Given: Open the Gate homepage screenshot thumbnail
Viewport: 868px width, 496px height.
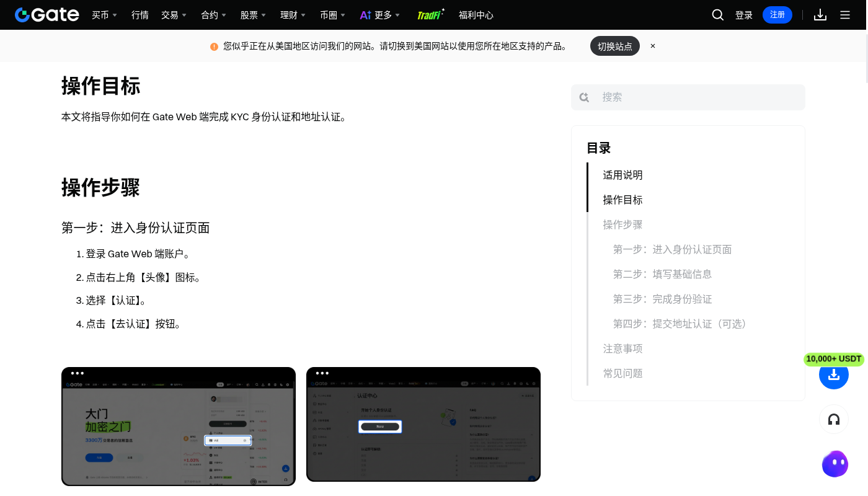Looking at the screenshot, I should [179, 427].
